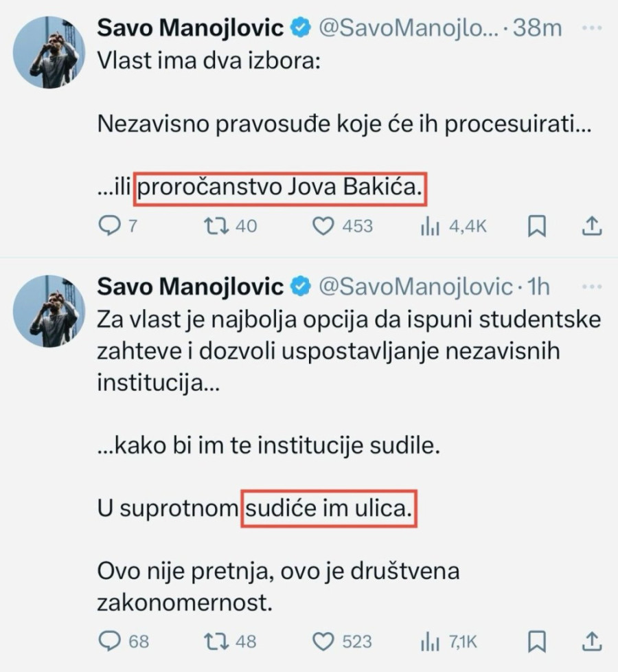Open more options on the 1h tweet
618x672 pixels.
coord(591,287)
